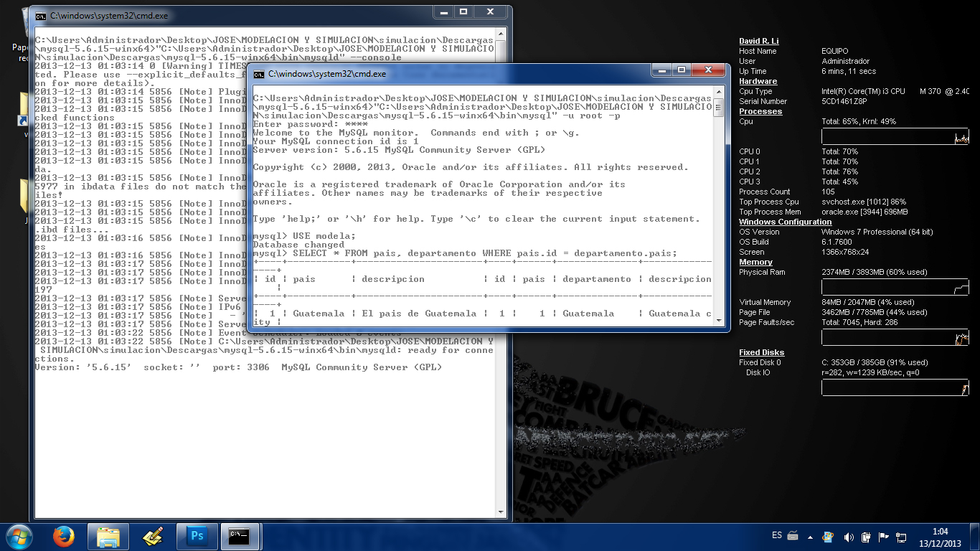Maximize the mysqld console cmd window
This screenshot has height=551, width=980.
(463, 12)
